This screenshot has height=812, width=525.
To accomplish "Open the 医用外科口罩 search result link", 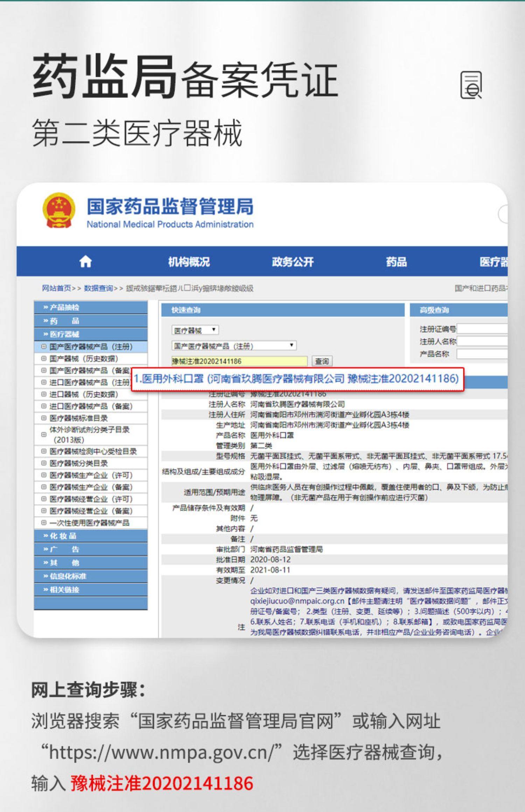I will (x=296, y=378).
